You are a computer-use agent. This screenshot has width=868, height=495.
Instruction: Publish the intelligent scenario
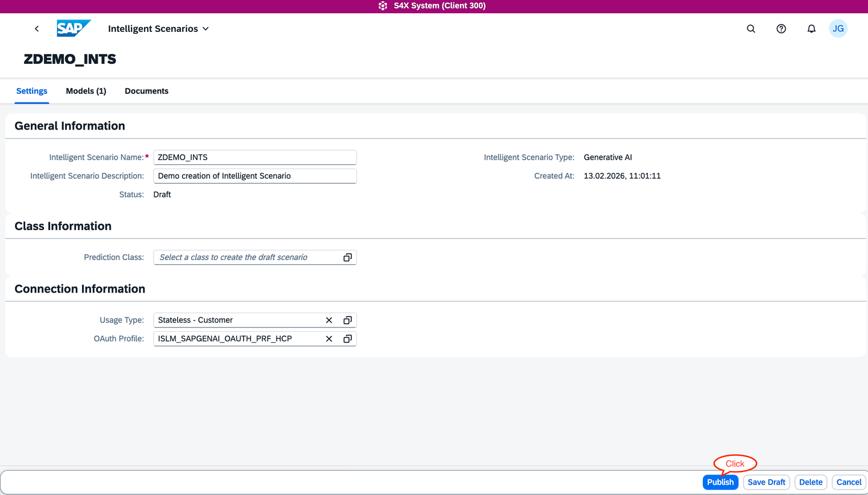(x=720, y=482)
